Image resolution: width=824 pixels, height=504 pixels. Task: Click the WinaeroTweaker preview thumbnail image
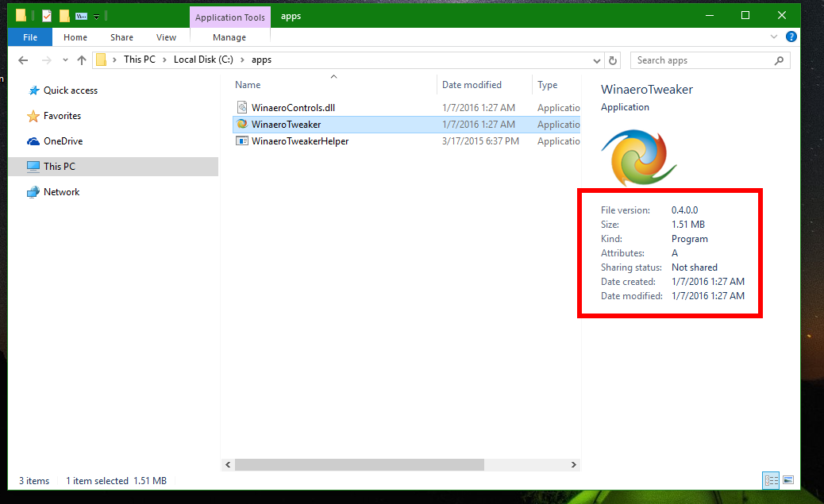(x=638, y=157)
